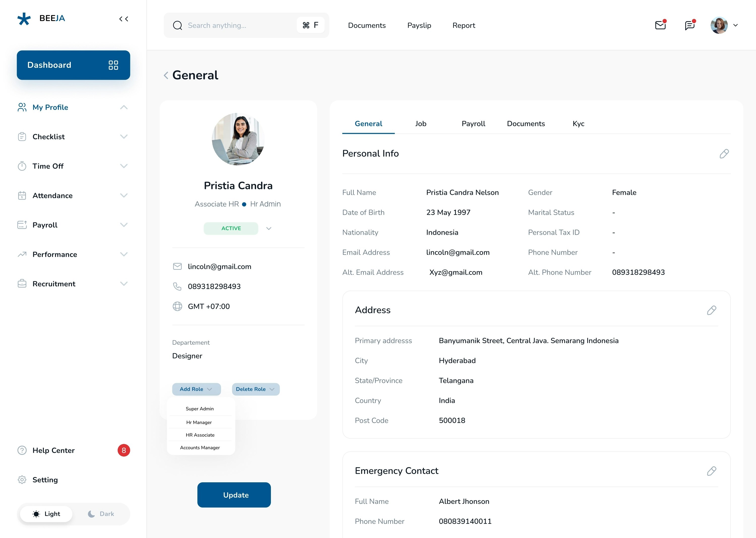This screenshot has height=538, width=756.
Task: Open the Add Role dropdown
Action: pyautogui.click(x=196, y=389)
